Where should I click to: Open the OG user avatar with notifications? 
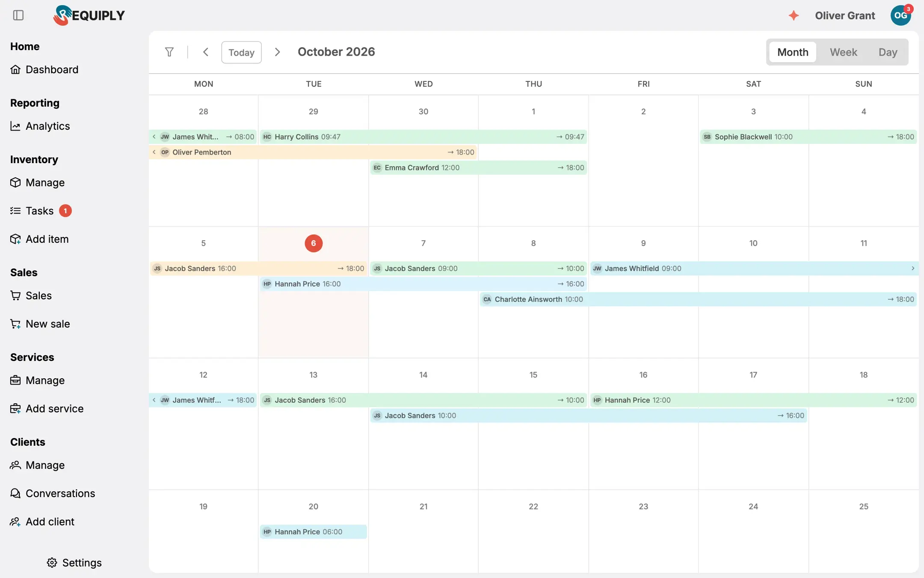tap(901, 15)
